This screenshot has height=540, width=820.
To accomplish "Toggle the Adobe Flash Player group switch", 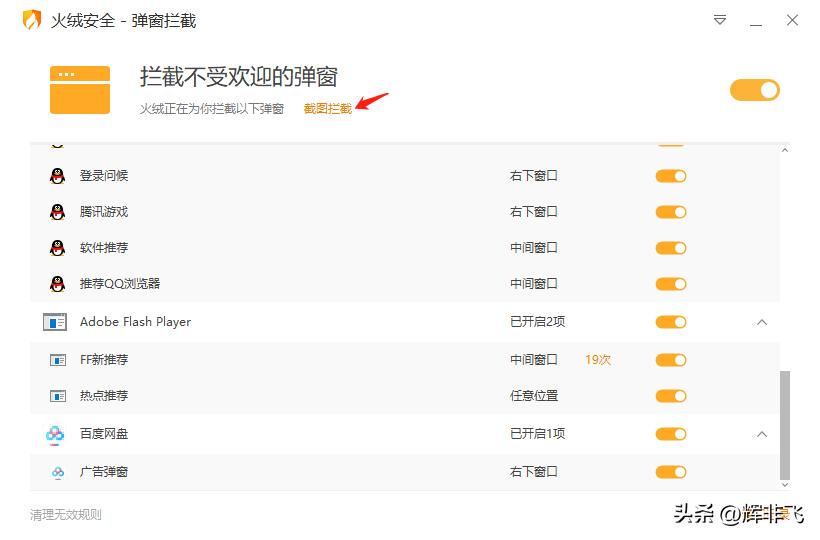I will pos(671,322).
